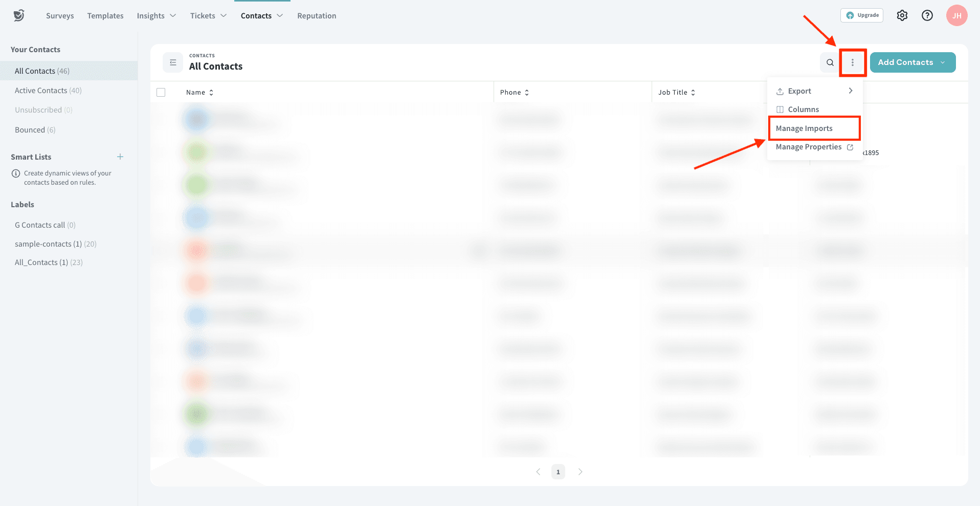The width and height of the screenshot is (980, 506).
Task: Click the Upgrade button
Action: click(x=862, y=15)
